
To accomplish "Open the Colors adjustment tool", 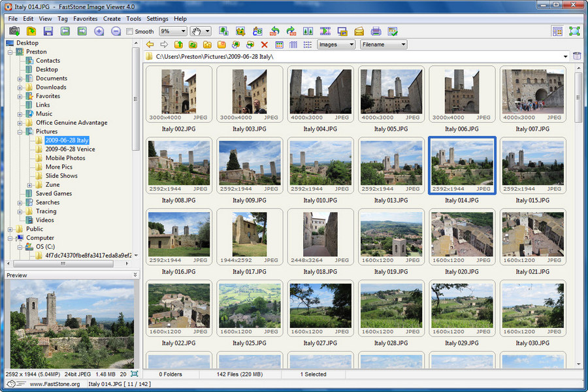I will pos(257,31).
